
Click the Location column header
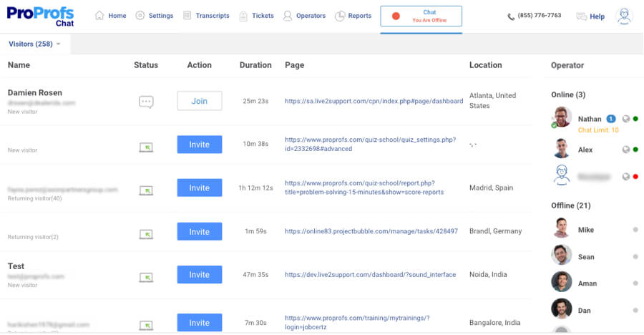click(485, 65)
